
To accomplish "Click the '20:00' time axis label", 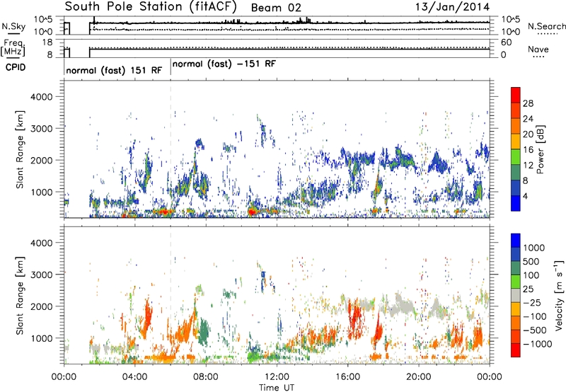I will (x=418, y=377).
